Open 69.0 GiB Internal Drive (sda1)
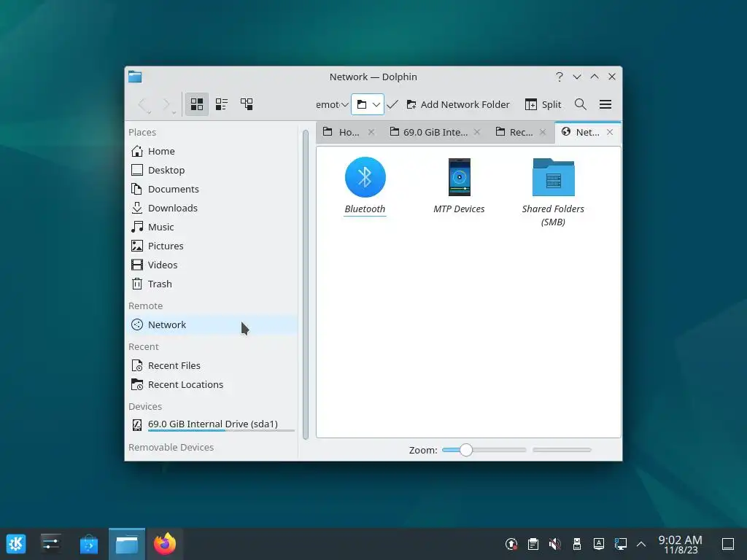The width and height of the screenshot is (747, 560). pos(212,424)
